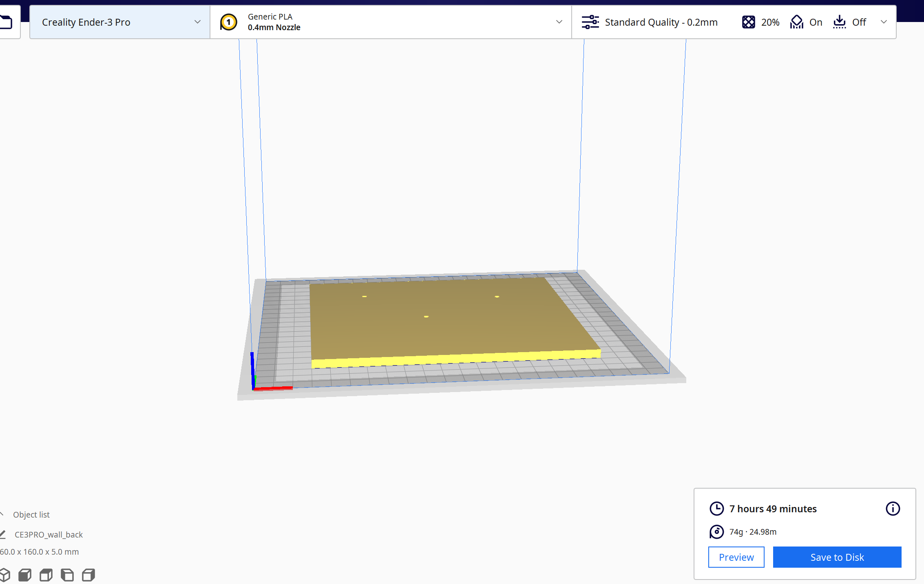Click Save to Disk button

837,557
